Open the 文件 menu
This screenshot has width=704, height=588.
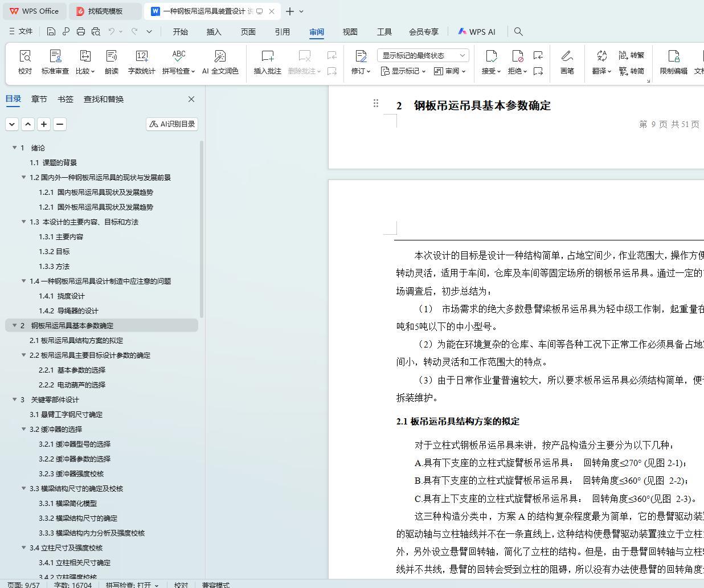pos(21,31)
